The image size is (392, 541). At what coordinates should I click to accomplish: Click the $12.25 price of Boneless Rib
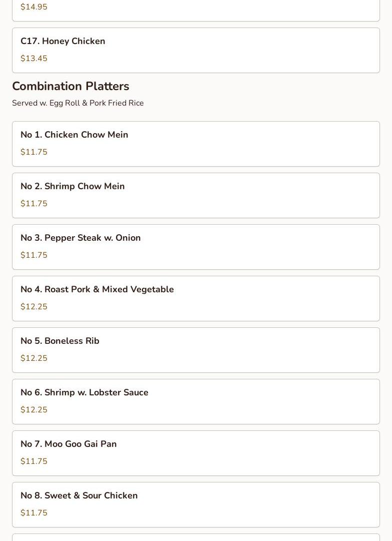pos(34,358)
